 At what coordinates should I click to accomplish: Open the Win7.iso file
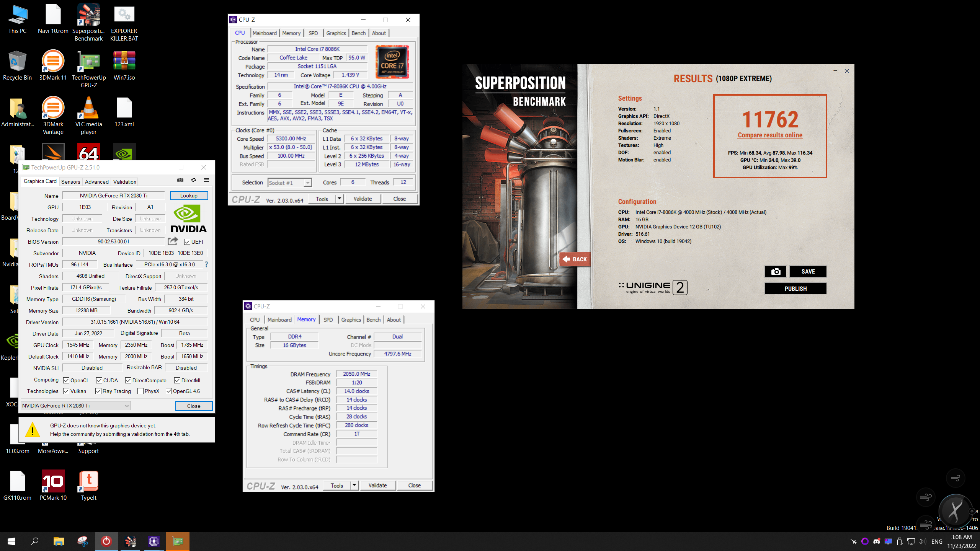point(124,66)
